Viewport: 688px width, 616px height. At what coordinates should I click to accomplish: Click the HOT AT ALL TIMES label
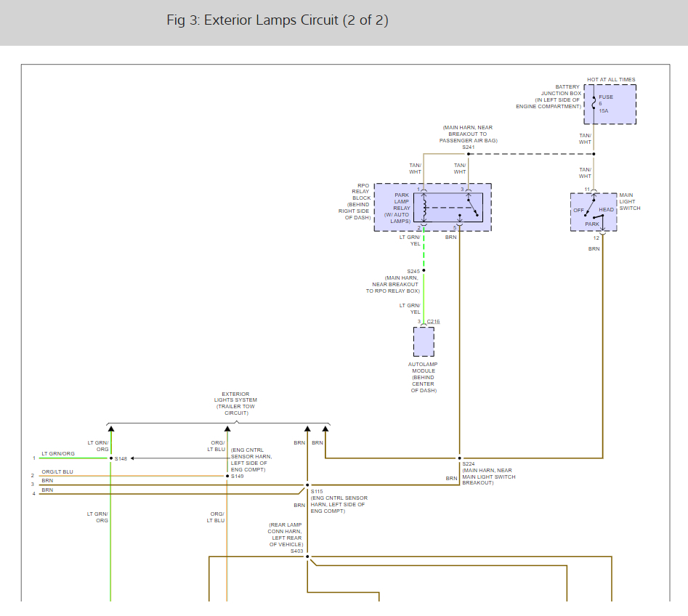[610, 79]
